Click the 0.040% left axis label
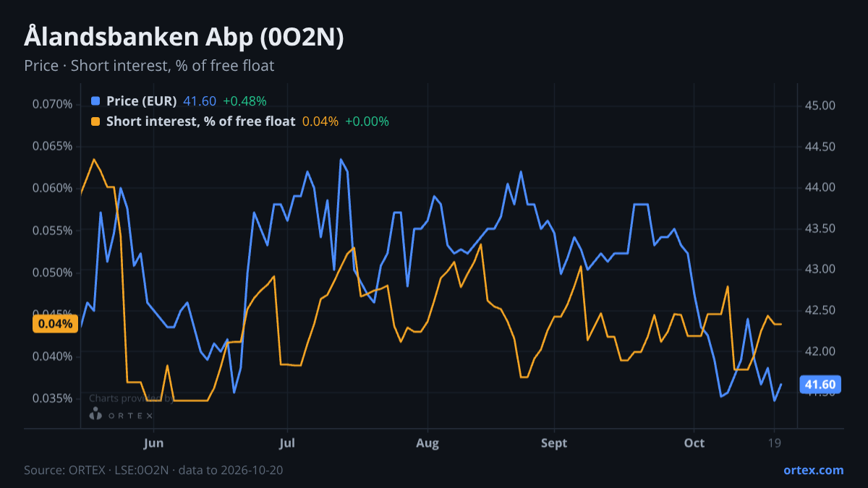Viewport: 868px width, 488px height. coord(52,356)
